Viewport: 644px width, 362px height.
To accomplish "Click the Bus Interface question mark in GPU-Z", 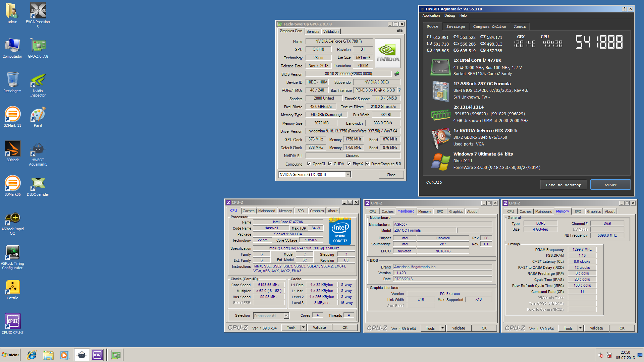I will (399, 90).
